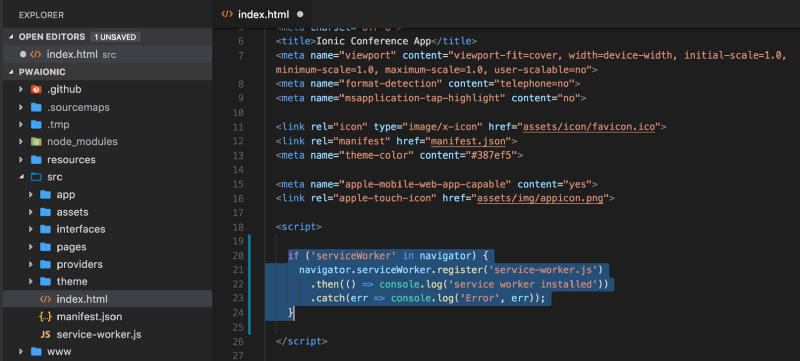800x361 pixels.
Task: Follow the assets/img/appicon.png link
Action: click(x=540, y=198)
